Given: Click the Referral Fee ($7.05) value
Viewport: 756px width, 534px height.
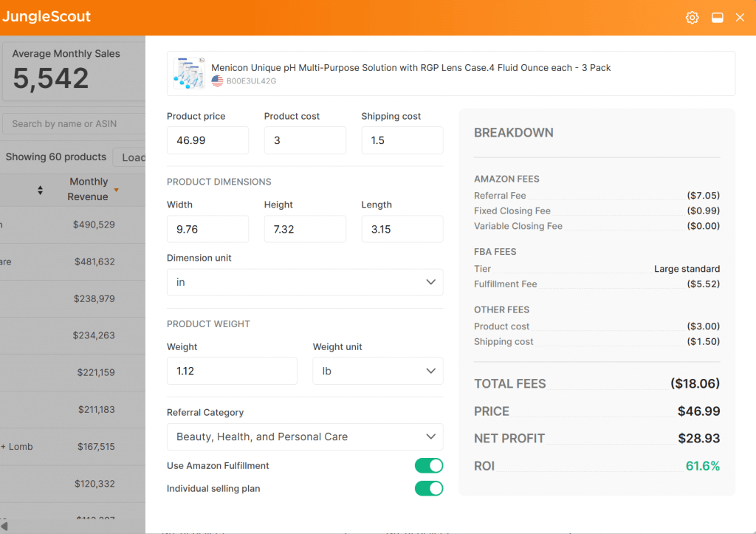Looking at the screenshot, I should (704, 196).
